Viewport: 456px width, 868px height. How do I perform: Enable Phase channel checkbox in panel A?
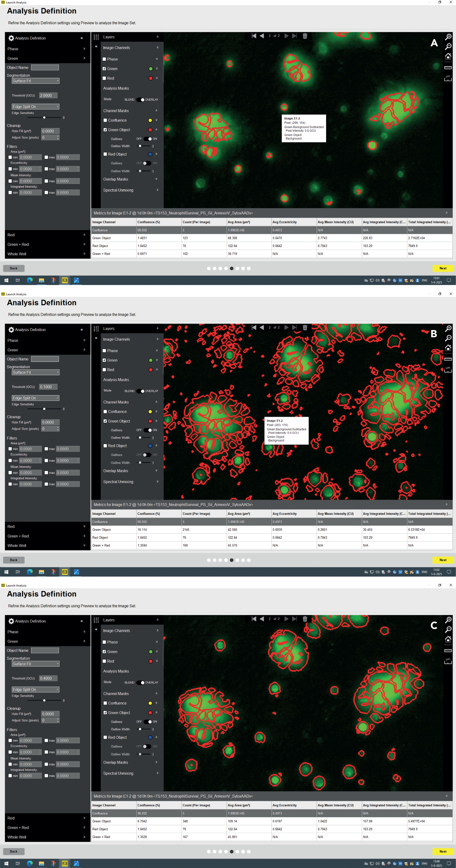[x=105, y=59]
